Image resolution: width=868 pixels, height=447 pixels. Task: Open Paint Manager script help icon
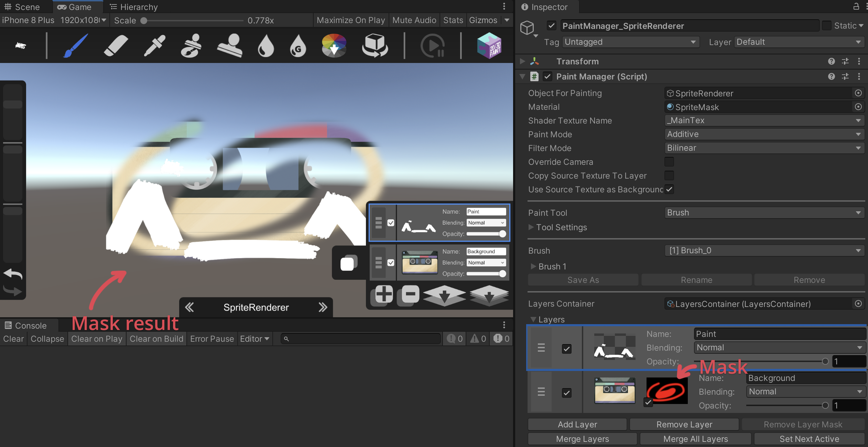click(831, 76)
